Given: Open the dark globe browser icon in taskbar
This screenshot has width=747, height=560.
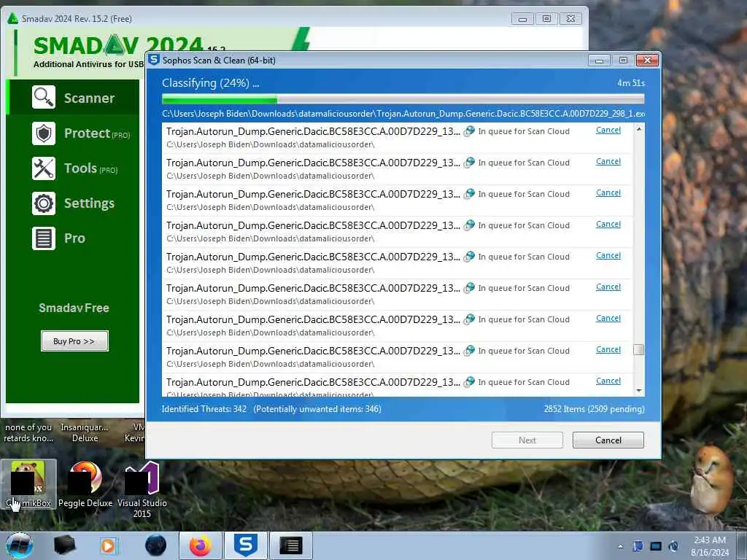Looking at the screenshot, I should (156, 545).
